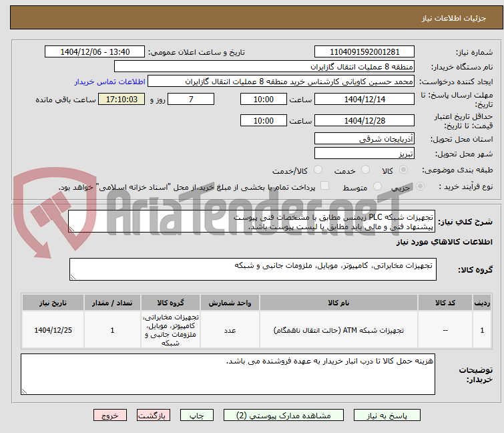
Task: Click the remaining time 17:10:03 field
Action: (121, 99)
